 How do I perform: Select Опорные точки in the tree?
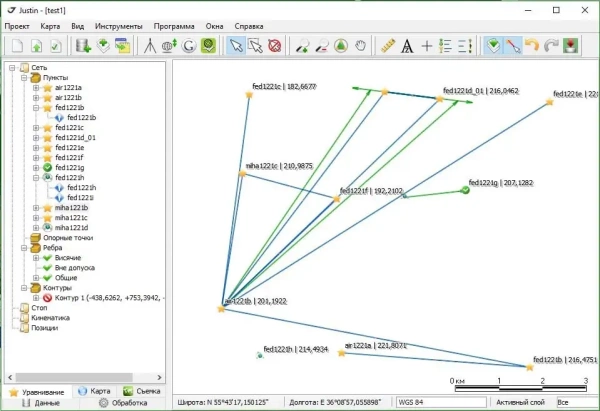[68, 238]
